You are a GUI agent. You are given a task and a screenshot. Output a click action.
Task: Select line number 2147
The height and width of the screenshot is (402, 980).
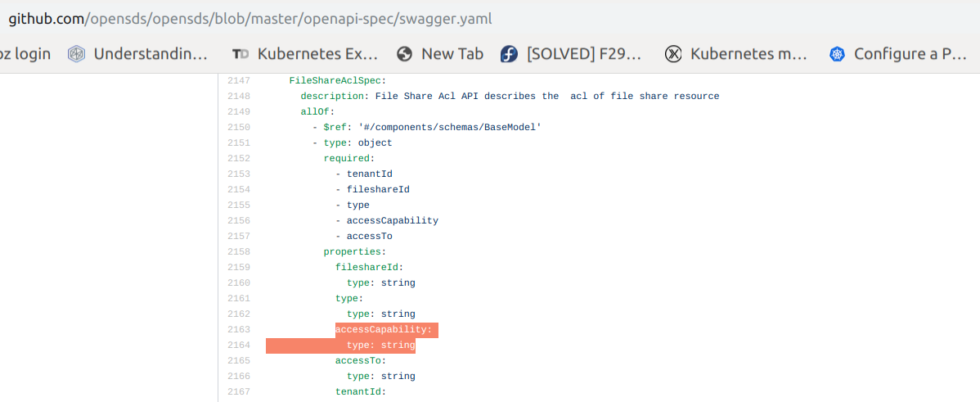click(x=239, y=81)
